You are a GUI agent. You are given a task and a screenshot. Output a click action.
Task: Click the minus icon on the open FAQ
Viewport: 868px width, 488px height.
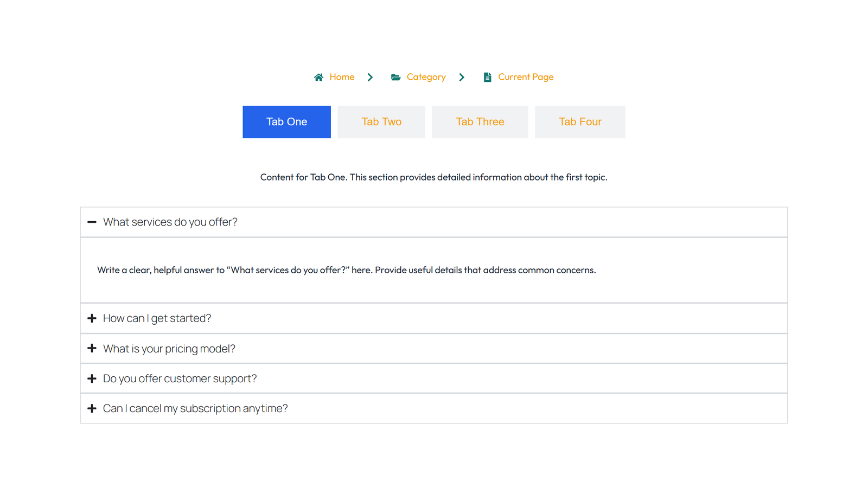coord(92,222)
